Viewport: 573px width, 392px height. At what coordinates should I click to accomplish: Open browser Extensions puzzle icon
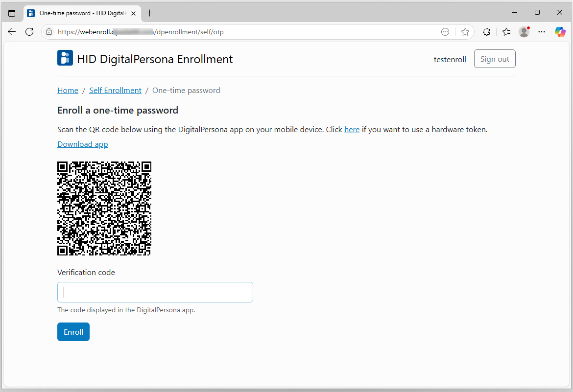pyautogui.click(x=486, y=32)
